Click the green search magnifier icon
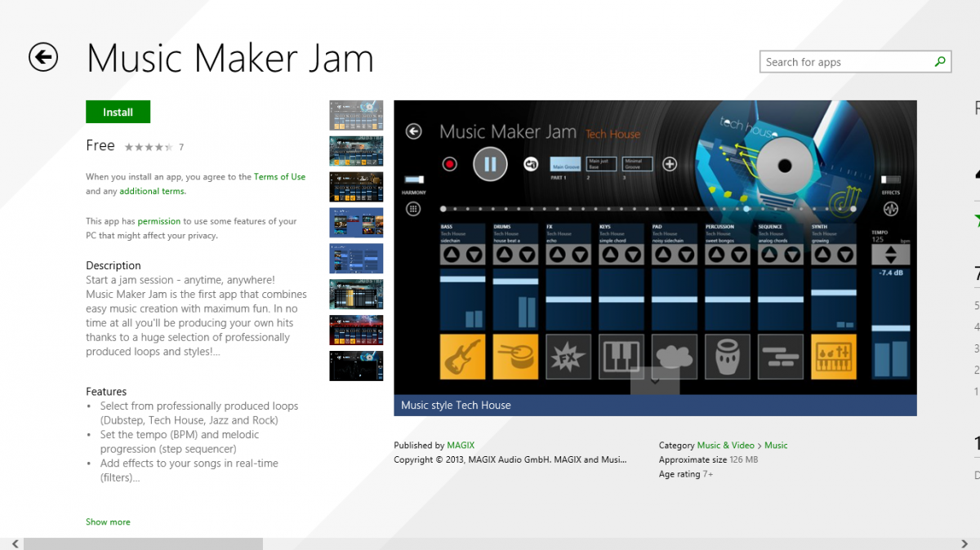980x550 pixels. click(x=940, y=61)
